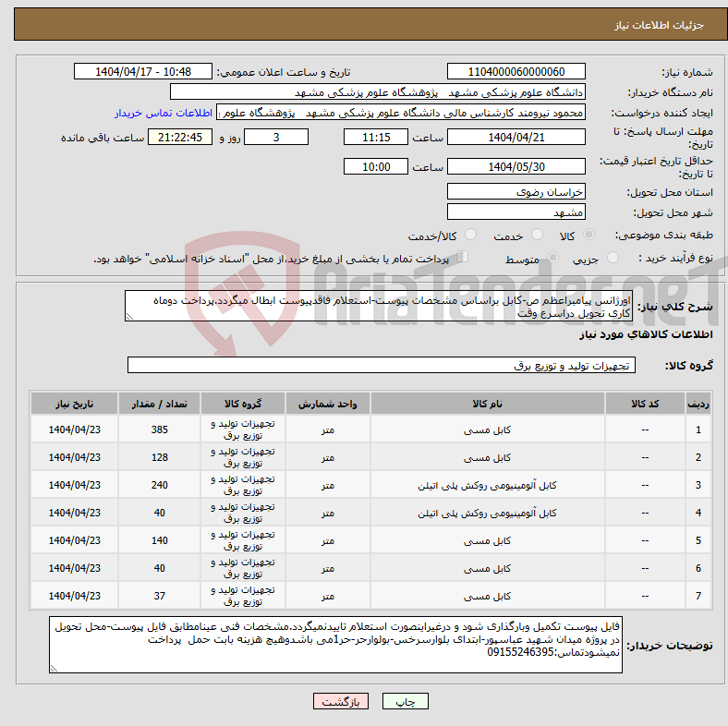Select the کالا/خدمت radio button
728x726 pixels.
(471, 235)
